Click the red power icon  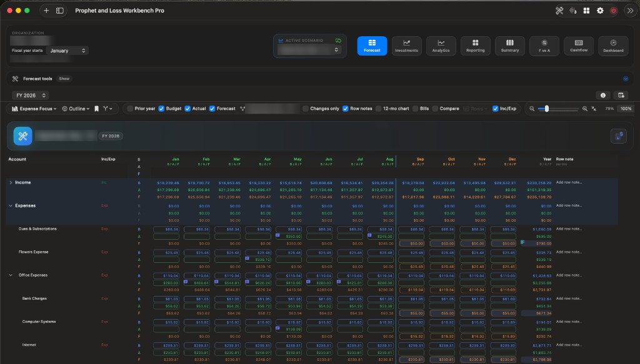point(614,11)
